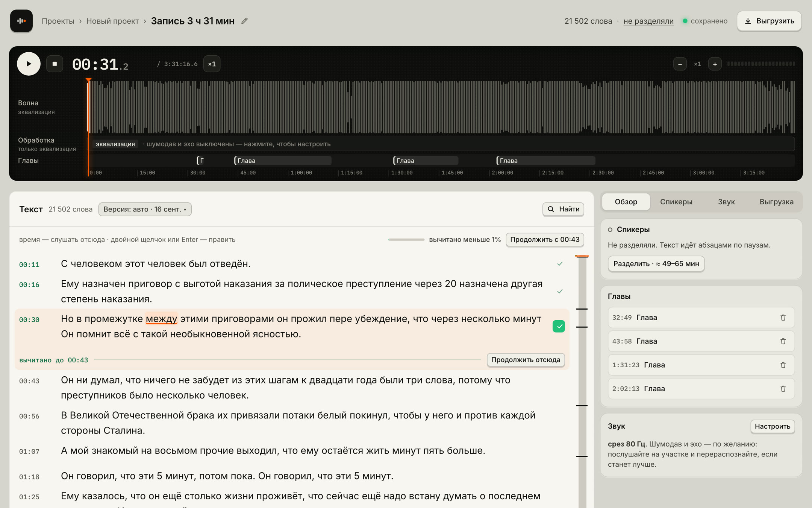Click the 01:07 timestamp to listen

coord(29,451)
